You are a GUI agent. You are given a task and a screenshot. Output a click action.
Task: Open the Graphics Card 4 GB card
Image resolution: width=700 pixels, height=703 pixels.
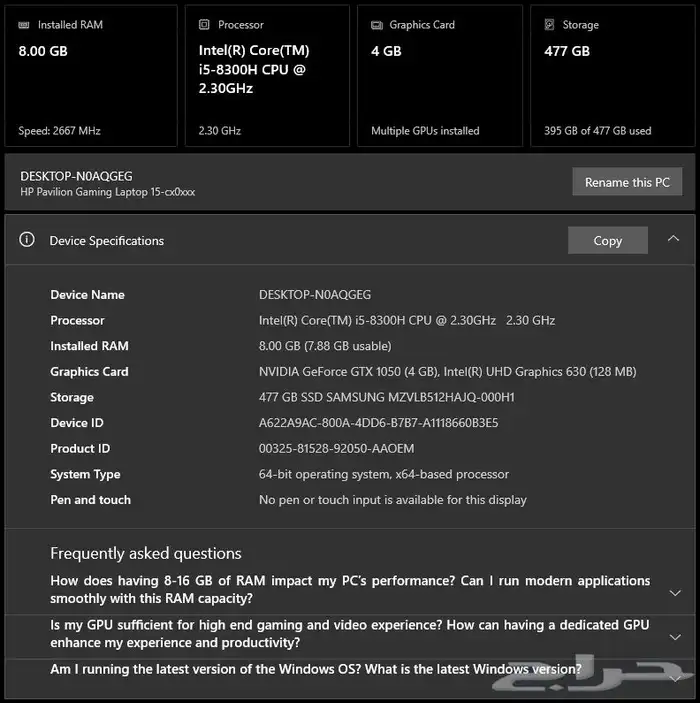[440, 76]
